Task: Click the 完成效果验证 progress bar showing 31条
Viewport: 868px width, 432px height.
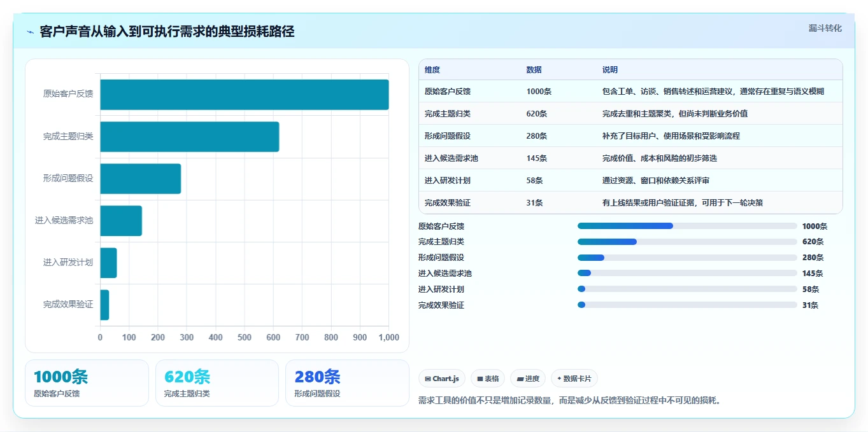Action: pyautogui.click(x=687, y=305)
